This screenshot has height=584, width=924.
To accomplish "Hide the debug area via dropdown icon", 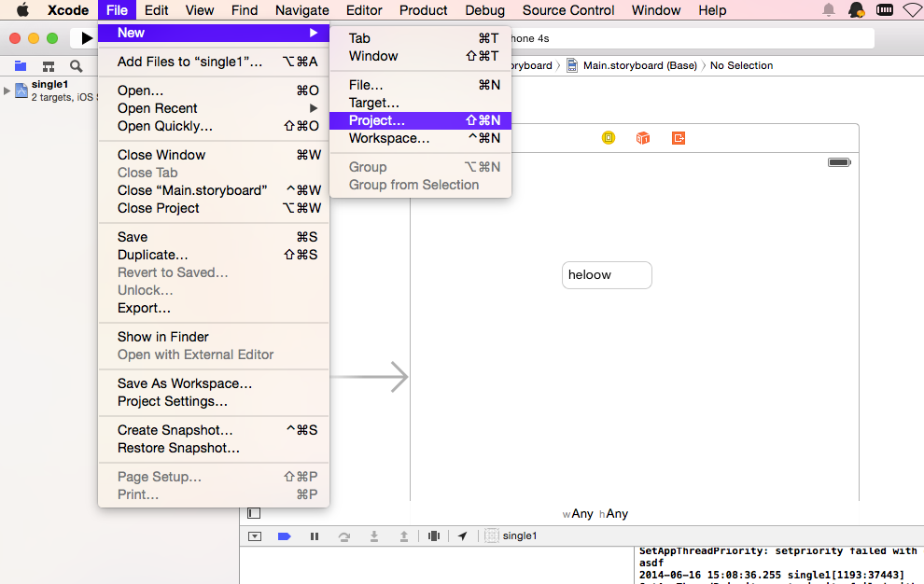I will click(x=255, y=536).
